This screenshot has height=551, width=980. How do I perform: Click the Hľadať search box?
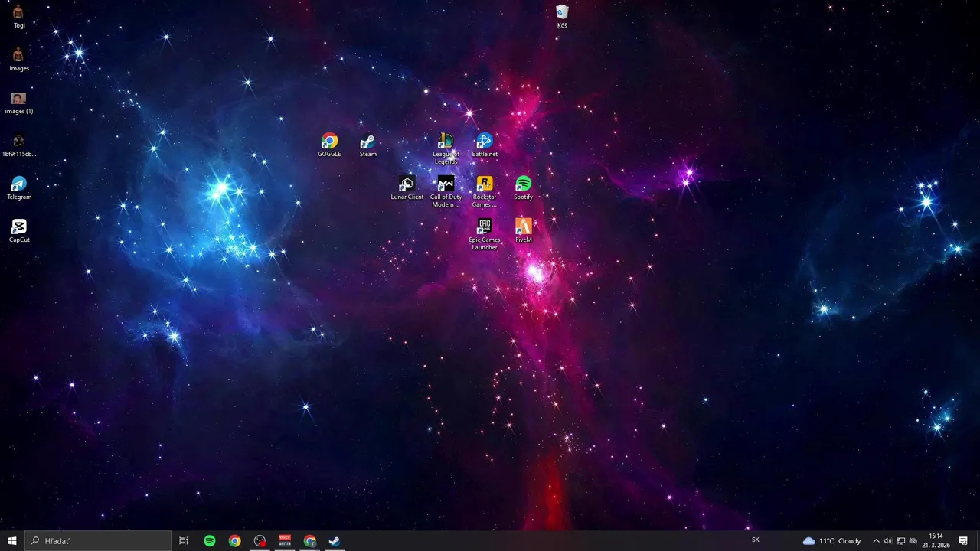(98, 541)
